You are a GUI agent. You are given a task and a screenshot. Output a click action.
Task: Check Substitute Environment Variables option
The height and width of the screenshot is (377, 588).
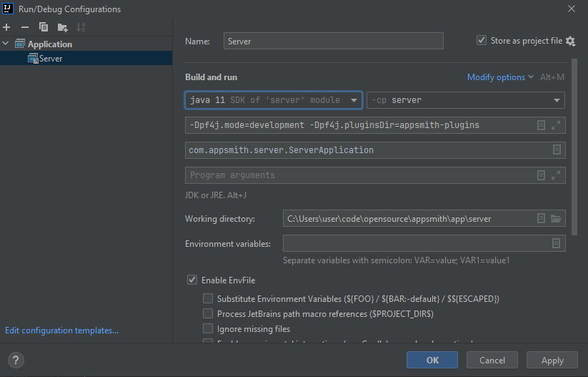pyautogui.click(x=208, y=299)
